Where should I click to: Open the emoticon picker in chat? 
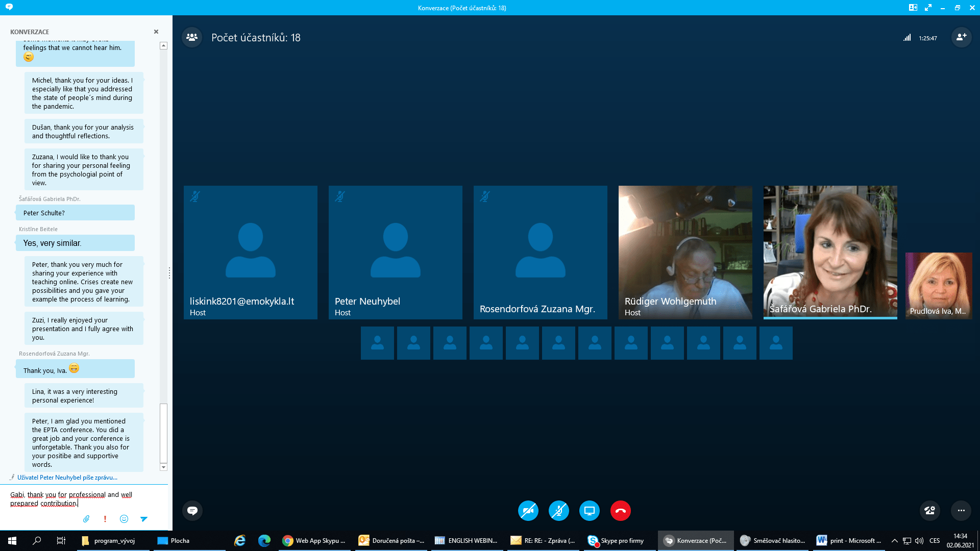(x=124, y=519)
